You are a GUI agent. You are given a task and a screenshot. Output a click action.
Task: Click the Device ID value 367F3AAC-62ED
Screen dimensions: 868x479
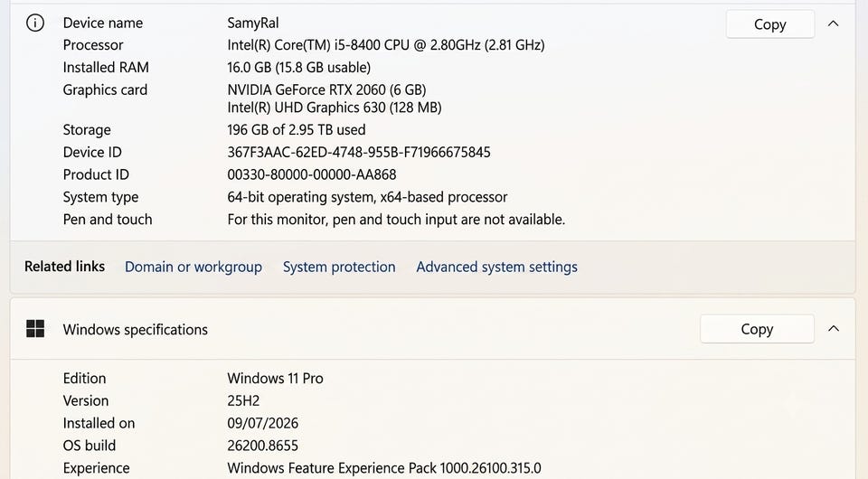[x=359, y=152]
